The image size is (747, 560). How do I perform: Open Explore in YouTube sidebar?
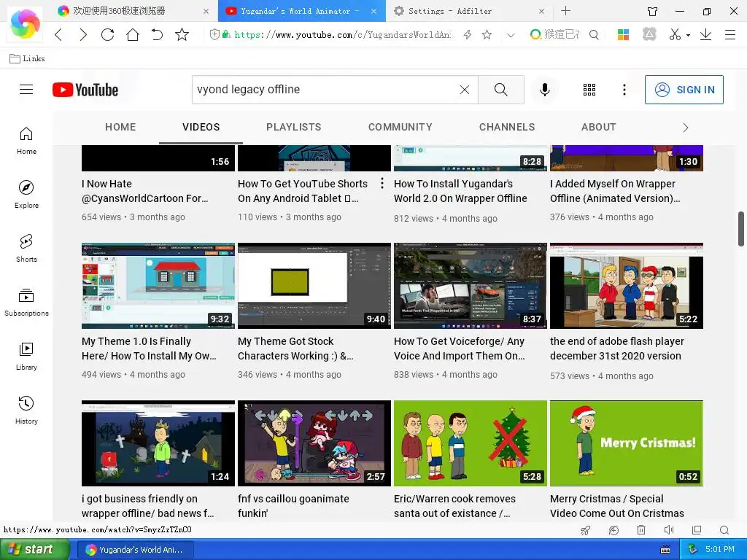pyautogui.click(x=26, y=195)
